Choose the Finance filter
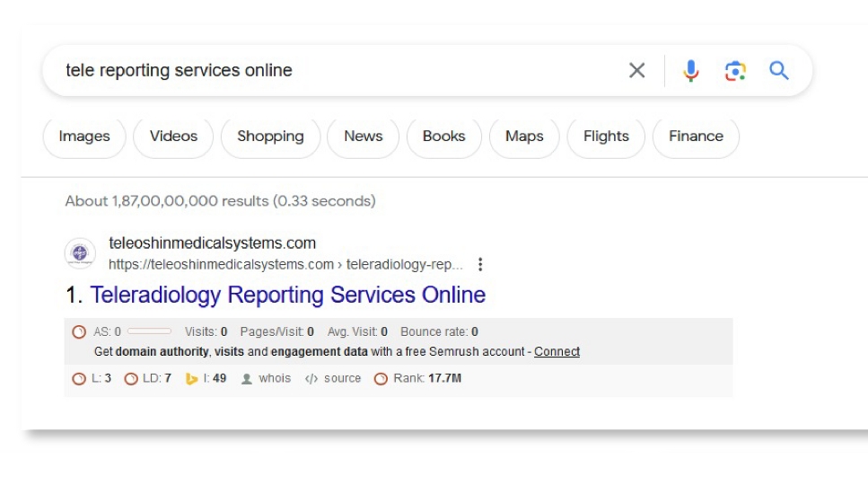Image resolution: width=868 pixels, height=503 pixels. 696,137
